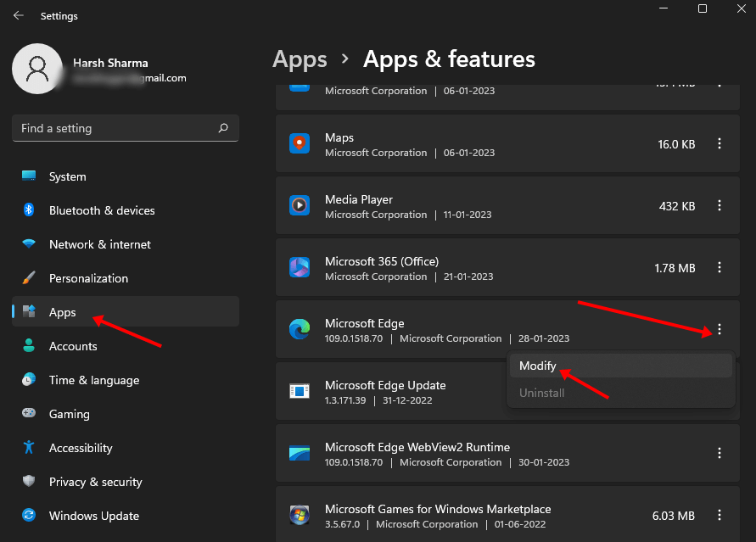Open Accessibility settings
Screen dimensions: 756x542
pos(81,448)
